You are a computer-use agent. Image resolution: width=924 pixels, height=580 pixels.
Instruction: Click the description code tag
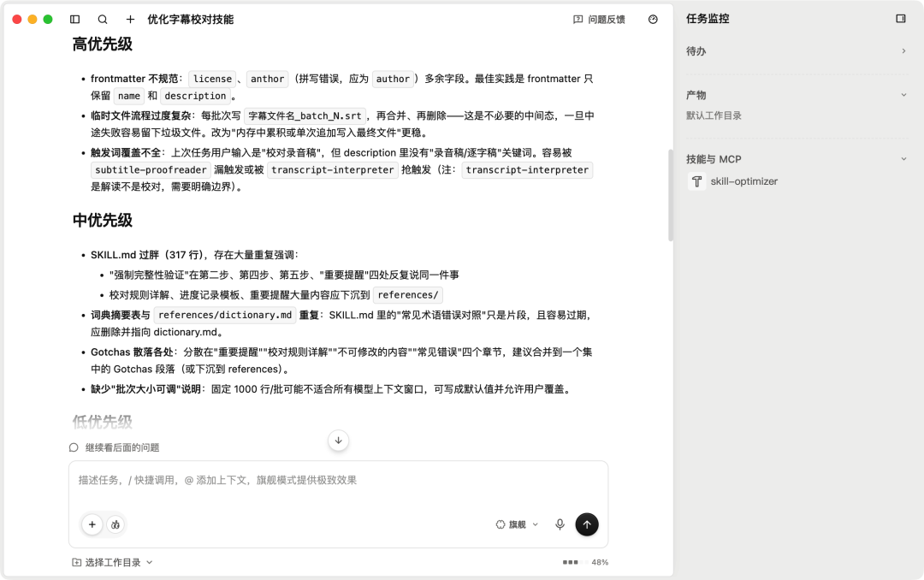(x=195, y=96)
